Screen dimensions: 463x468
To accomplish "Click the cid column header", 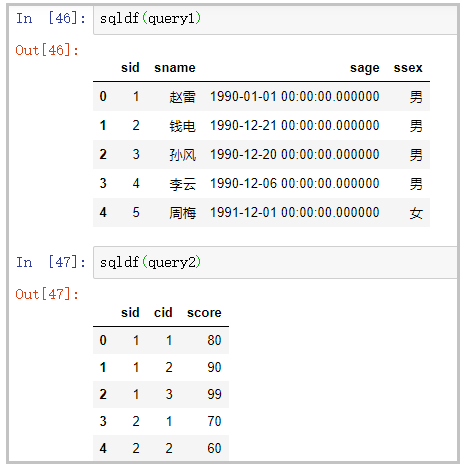I will (x=163, y=313).
